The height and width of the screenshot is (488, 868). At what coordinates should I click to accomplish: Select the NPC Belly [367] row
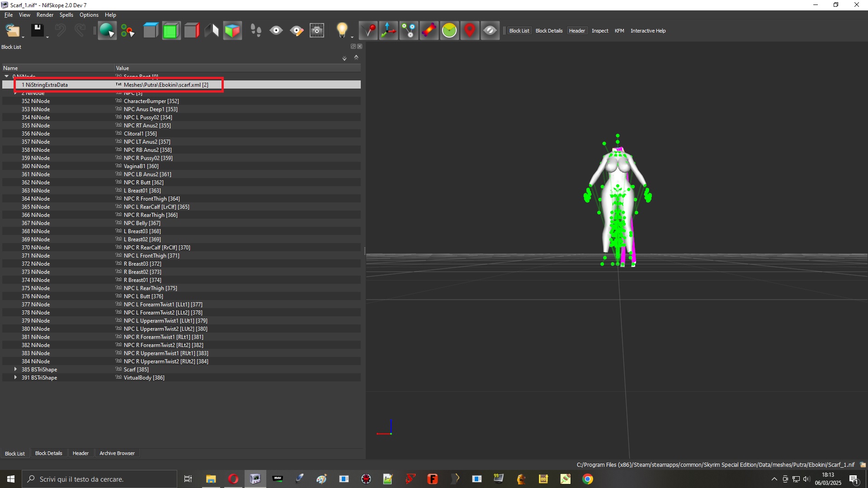pyautogui.click(x=181, y=223)
